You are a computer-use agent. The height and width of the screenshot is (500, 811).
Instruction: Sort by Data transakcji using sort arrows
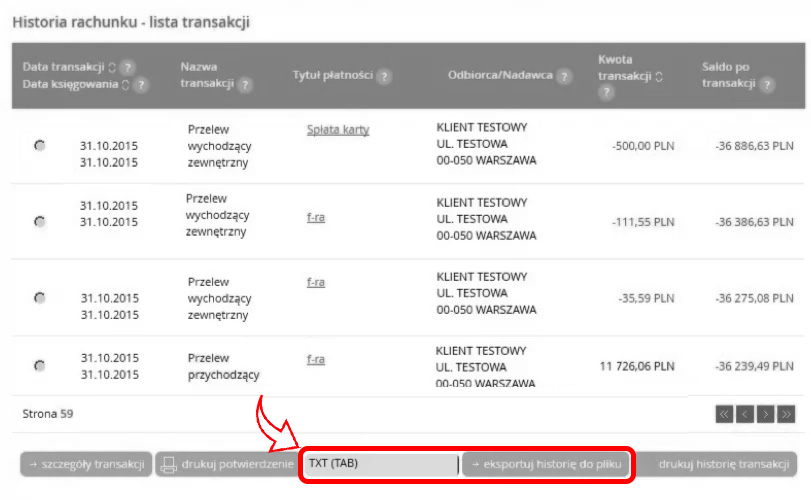coord(112,67)
